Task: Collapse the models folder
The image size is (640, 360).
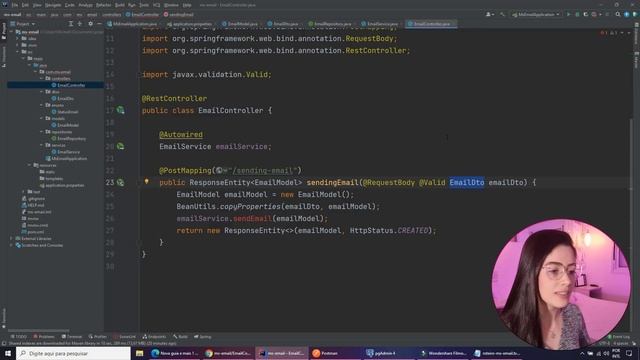Action: pyautogui.click(x=42, y=119)
